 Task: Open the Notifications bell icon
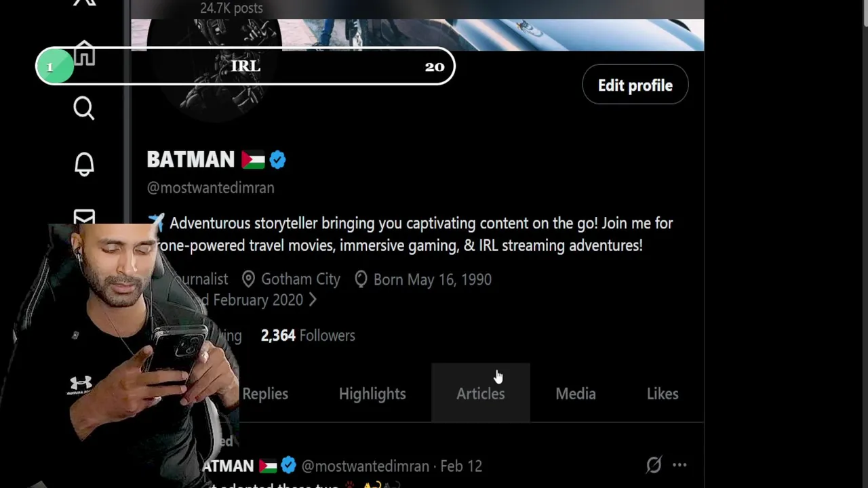click(84, 164)
